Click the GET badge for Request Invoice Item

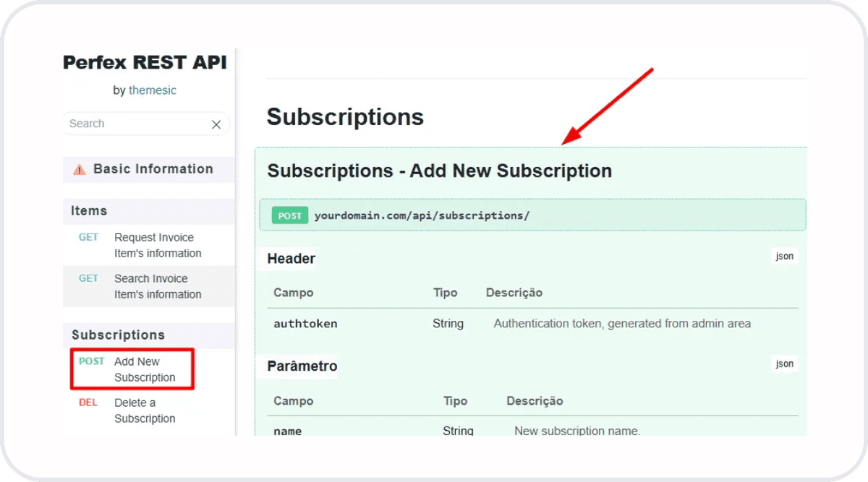[88, 237]
